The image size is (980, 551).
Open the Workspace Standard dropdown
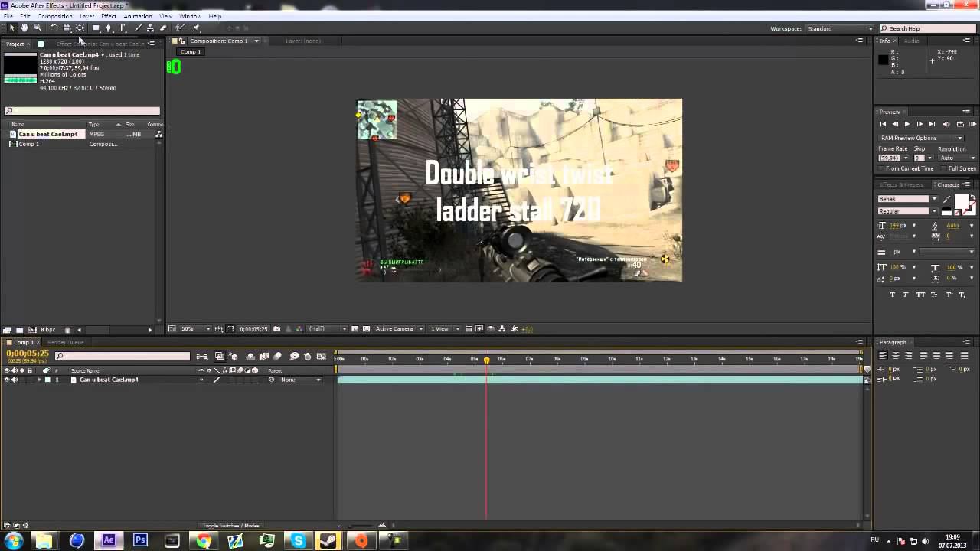click(x=840, y=28)
